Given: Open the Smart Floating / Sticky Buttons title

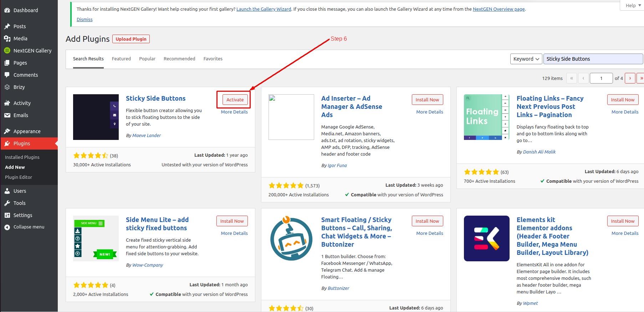Looking at the screenshot, I should (x=357, y=232).
